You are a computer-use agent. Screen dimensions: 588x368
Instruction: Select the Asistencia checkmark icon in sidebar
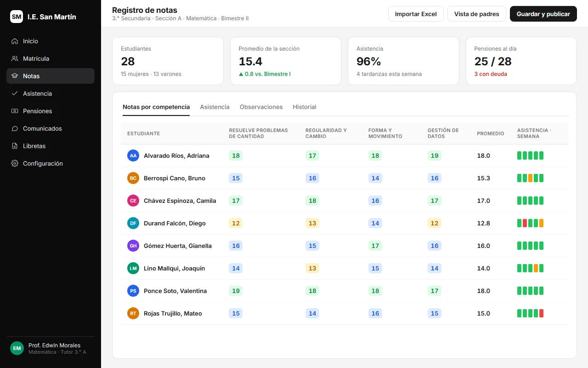15,93
